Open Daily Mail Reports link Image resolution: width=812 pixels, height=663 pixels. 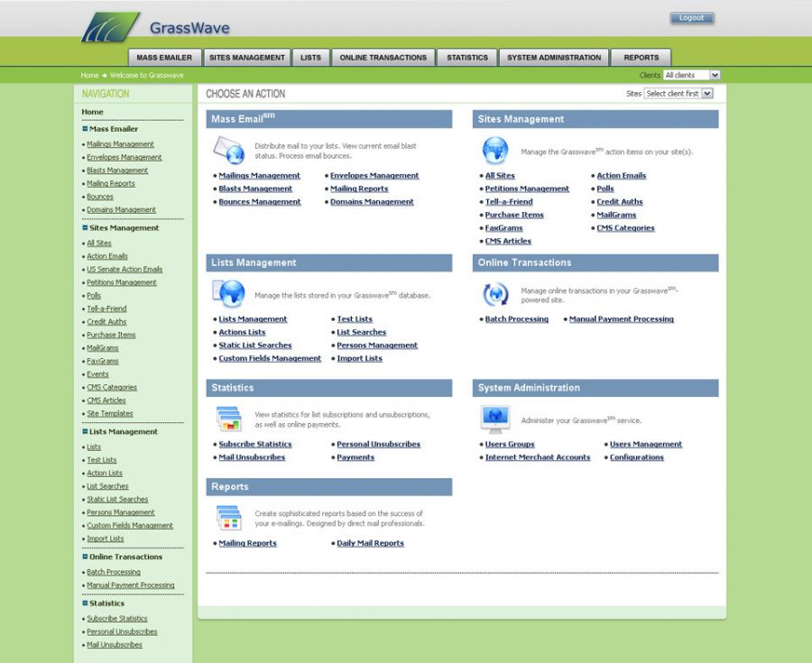[370, 543]
